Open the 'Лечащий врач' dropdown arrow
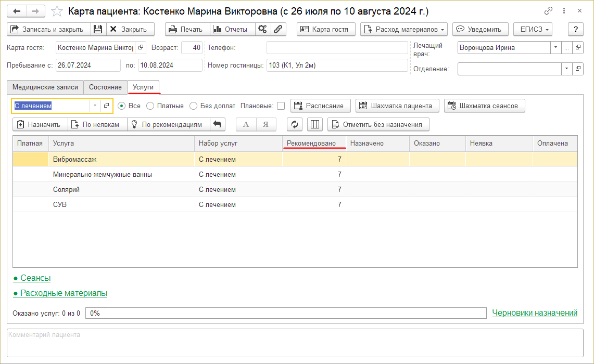 coord(555,47)
